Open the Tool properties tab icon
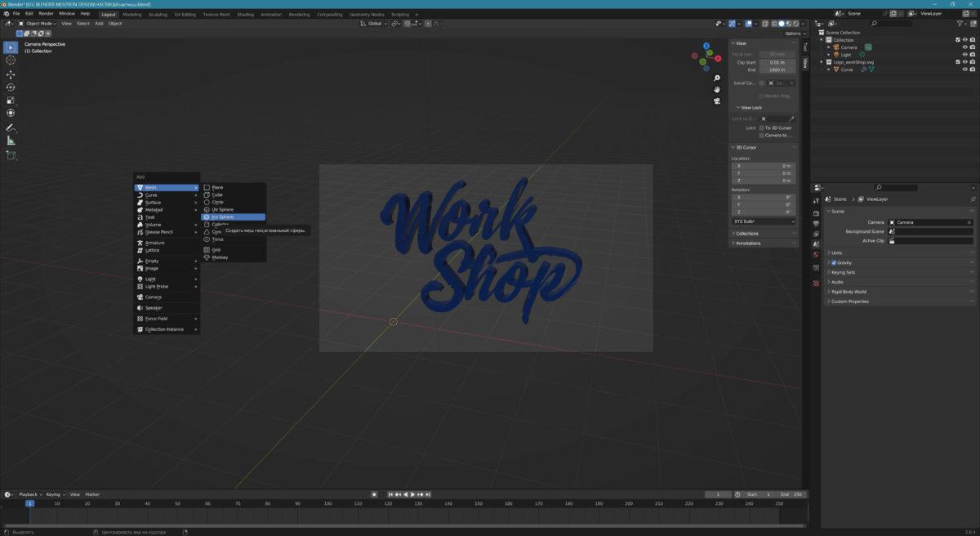 coord(816,199)
